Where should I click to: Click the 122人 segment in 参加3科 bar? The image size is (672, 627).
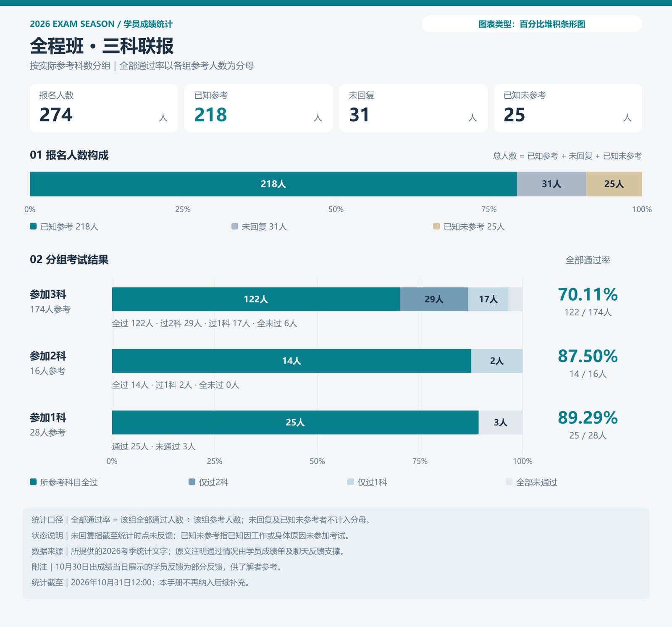[x=256, y=299]
